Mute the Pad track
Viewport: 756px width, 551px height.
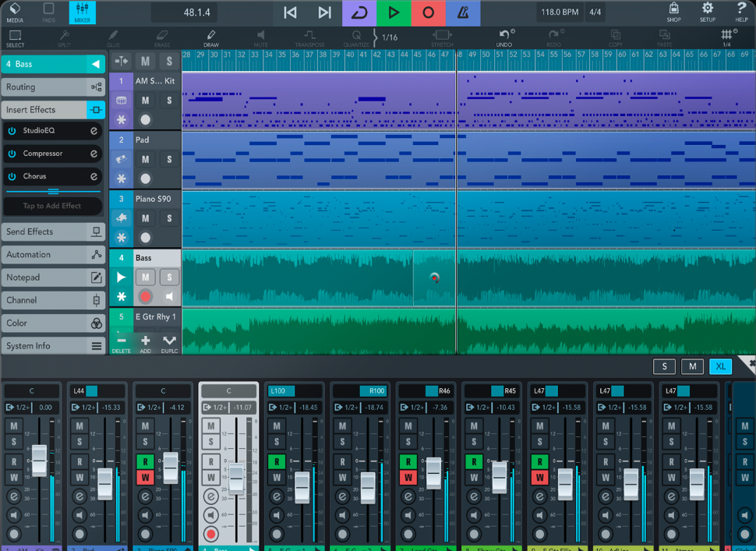[x=145, y=160]
